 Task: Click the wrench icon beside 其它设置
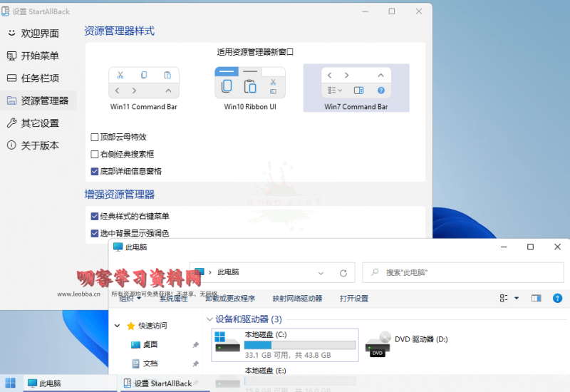(x=11, y=123)
